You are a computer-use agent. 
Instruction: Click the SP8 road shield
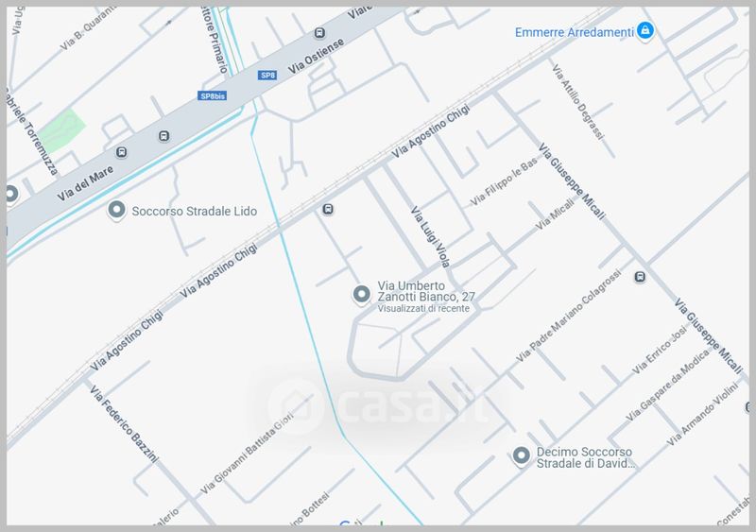coord(267,76)
